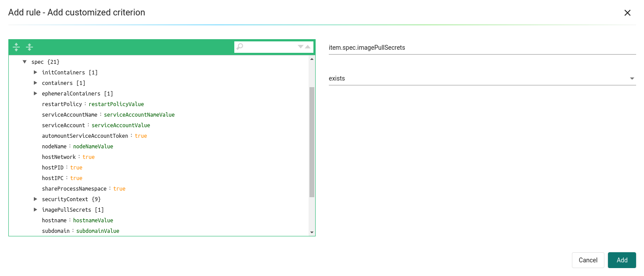The height and width of the screenshot is (276, 644).
Task: Expand the initContainers node
Action: 36,72
